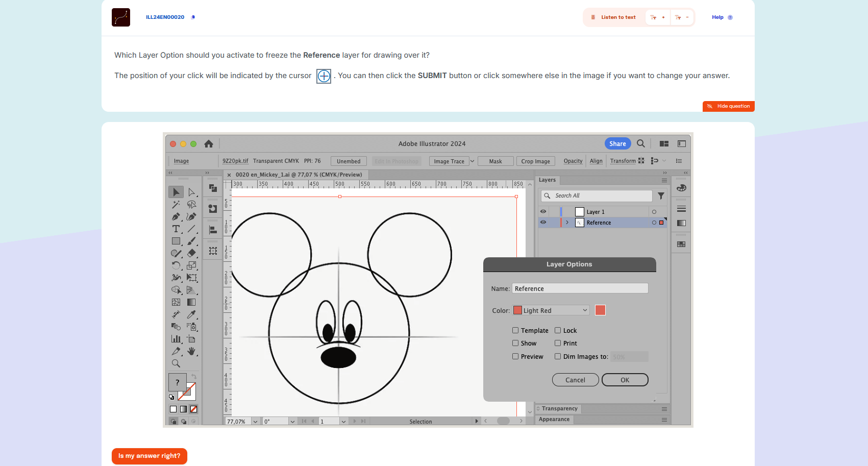Open the Transparency panel tab
868x466 pixels.
559,409
